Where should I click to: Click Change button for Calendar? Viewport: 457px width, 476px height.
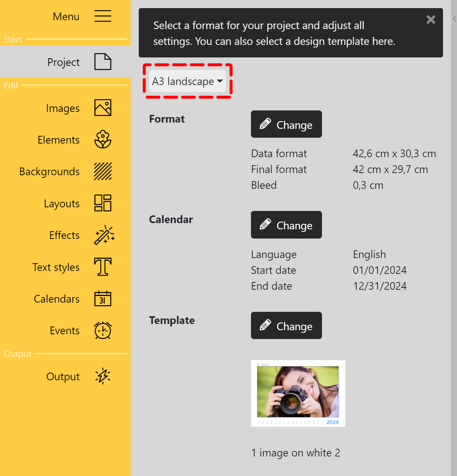point(286,225)
